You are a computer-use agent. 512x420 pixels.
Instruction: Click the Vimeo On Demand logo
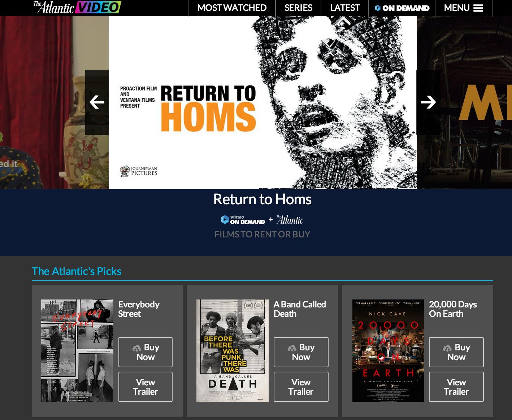[243, 219]
